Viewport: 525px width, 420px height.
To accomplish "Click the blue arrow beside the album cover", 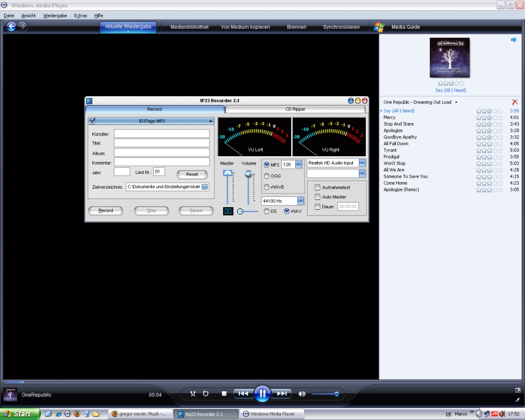I will tap(514, 40).
